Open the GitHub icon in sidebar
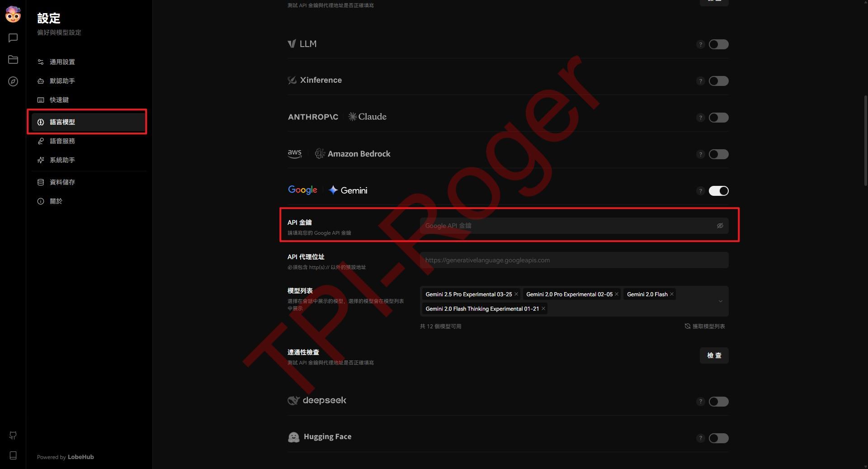This screenshot has width=868, height=469. 13,436
